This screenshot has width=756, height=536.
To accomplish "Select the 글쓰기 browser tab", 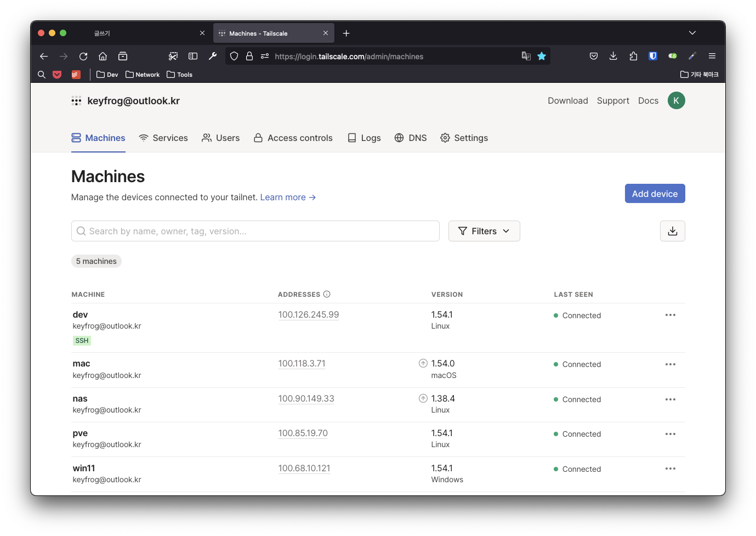I will 147,33.
